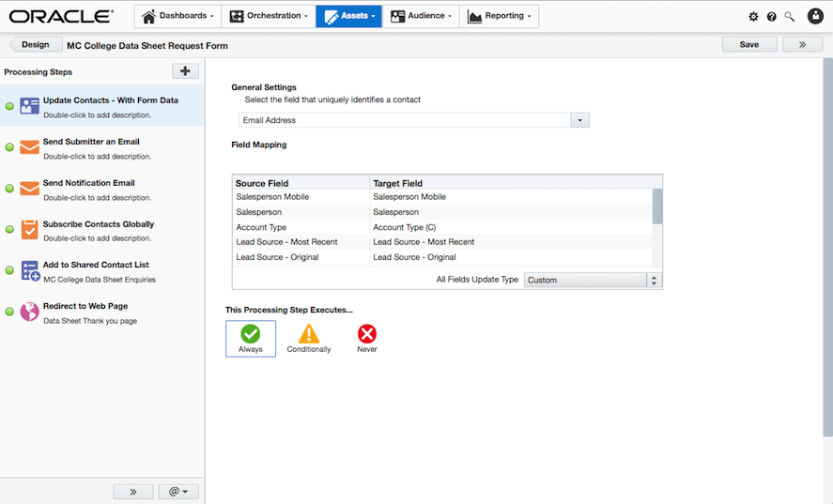The height and width of the screenshot is (504, 833).
Task: Set the step to execute Always
Action: tap(251, 339)
